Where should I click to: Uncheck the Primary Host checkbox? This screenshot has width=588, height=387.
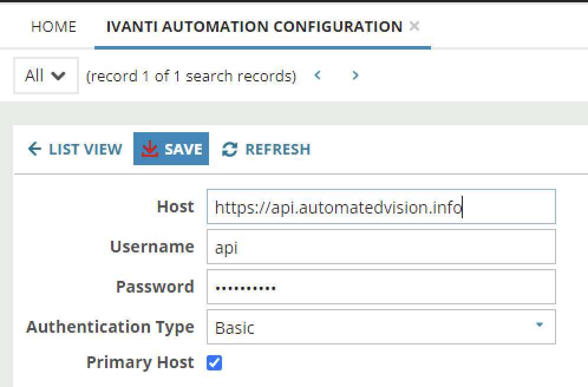214,363
